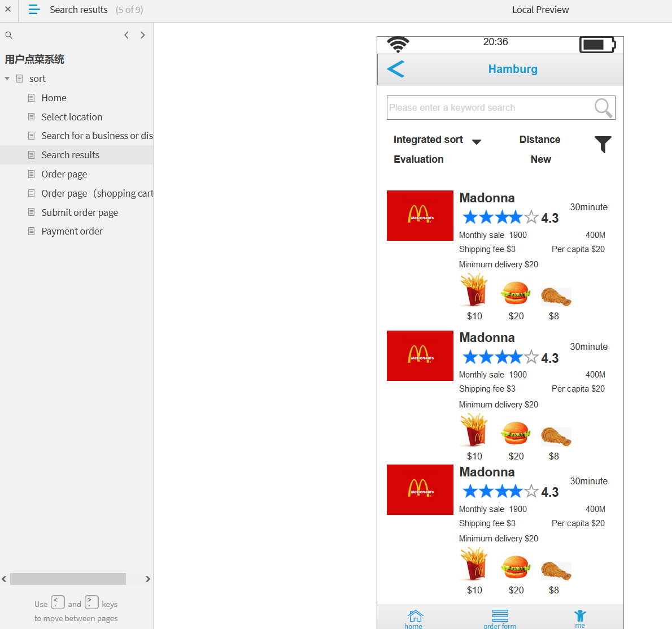Open the first Madonna restaurant title
The image size is (672, 629).
click(487, 198)
